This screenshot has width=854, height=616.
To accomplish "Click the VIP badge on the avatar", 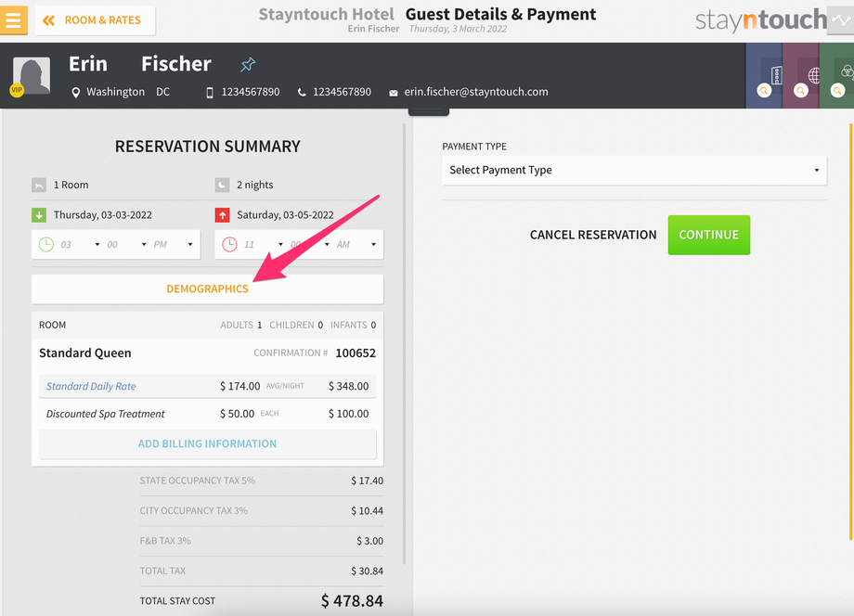I will tap(17, 90).
